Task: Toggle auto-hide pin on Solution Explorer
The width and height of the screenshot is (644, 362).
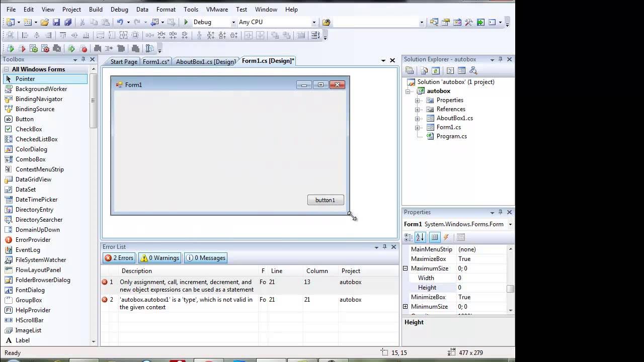Action: tap(500, 59)
